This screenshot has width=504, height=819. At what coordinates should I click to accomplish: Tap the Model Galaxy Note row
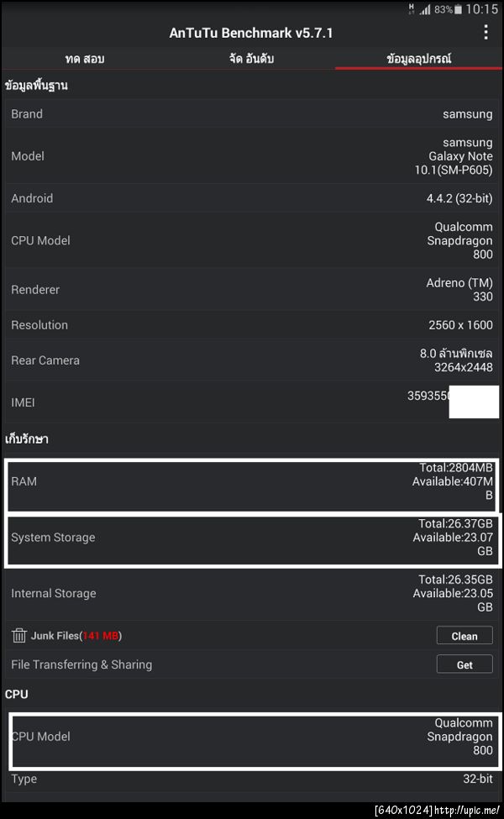[x=252, y=156]
